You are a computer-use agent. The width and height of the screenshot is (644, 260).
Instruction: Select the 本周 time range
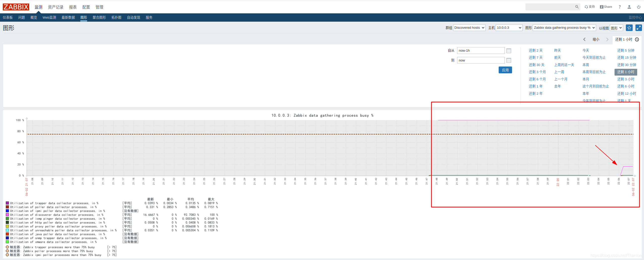point(586,65)
